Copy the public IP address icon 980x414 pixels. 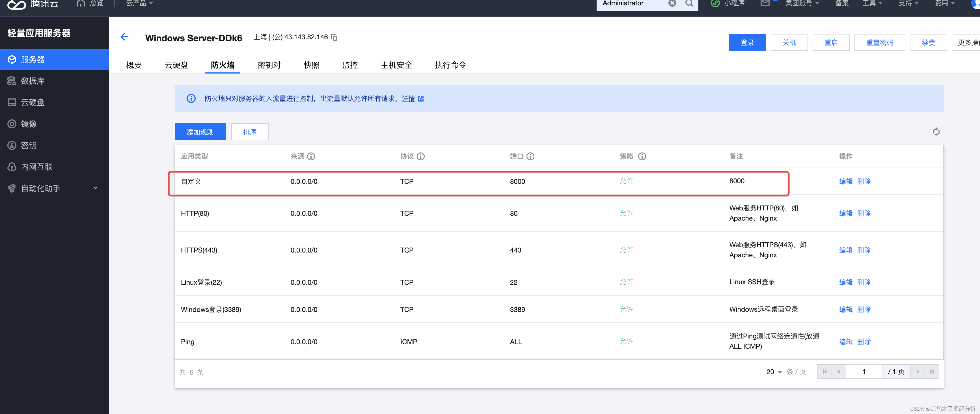click(x=334, y=37)
